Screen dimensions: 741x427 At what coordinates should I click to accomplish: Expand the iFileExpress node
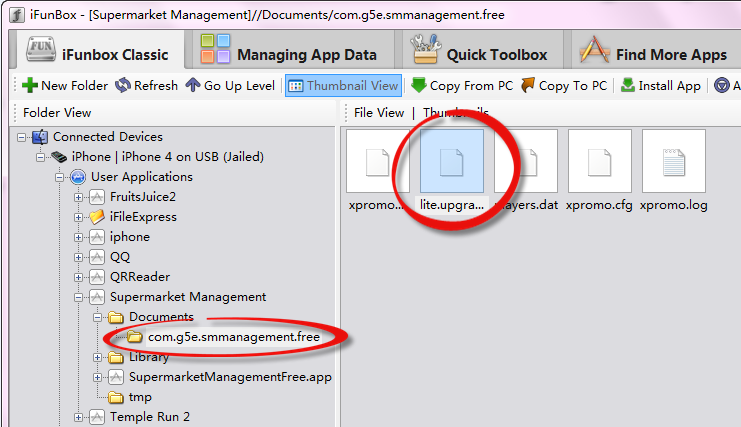pos(78,217)
